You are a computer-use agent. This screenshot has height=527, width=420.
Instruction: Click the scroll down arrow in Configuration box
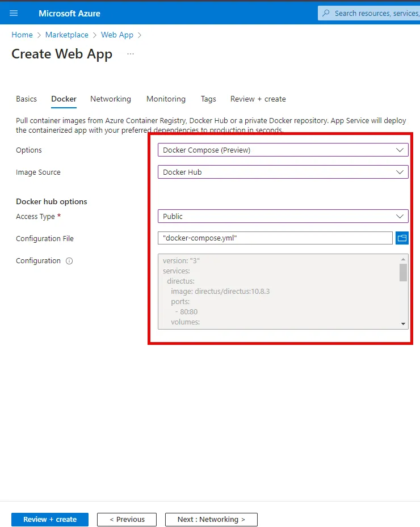point(404,324)
